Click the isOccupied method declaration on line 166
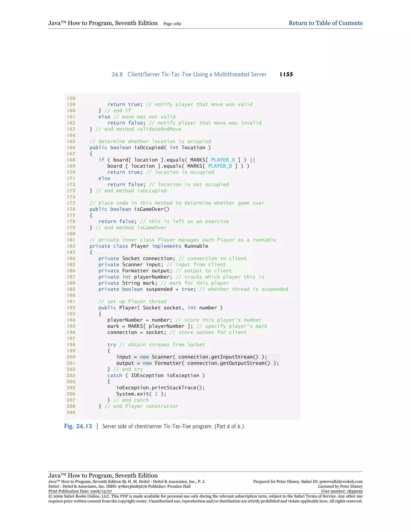Image resolution: width=411 pixels, height=532 pixels. coord(150,148)
